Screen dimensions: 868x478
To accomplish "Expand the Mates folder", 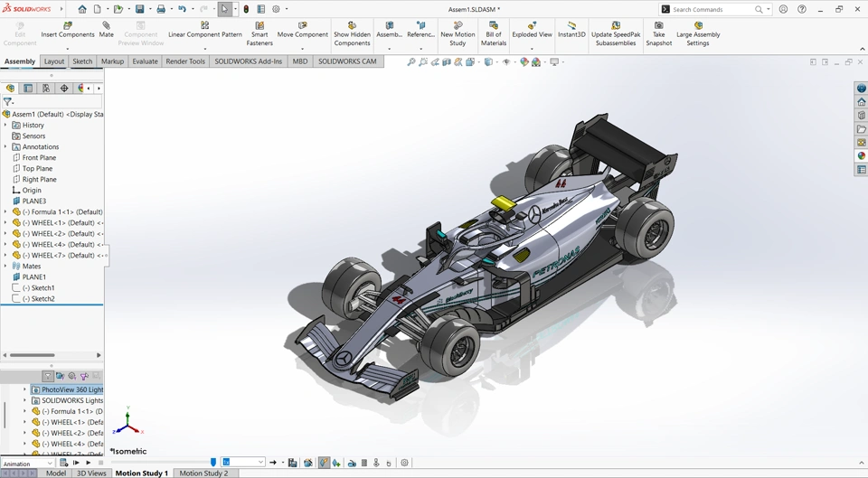I will tap(5, 267).
